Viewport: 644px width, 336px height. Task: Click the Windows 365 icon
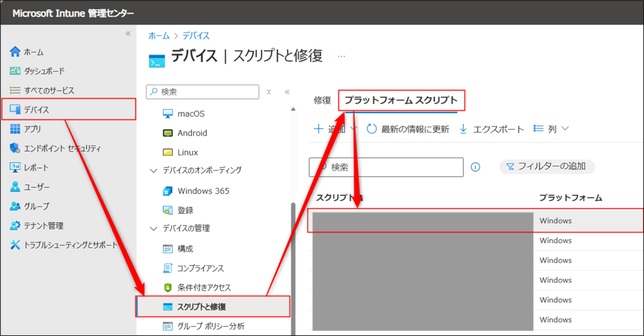[x=167, y=191]
